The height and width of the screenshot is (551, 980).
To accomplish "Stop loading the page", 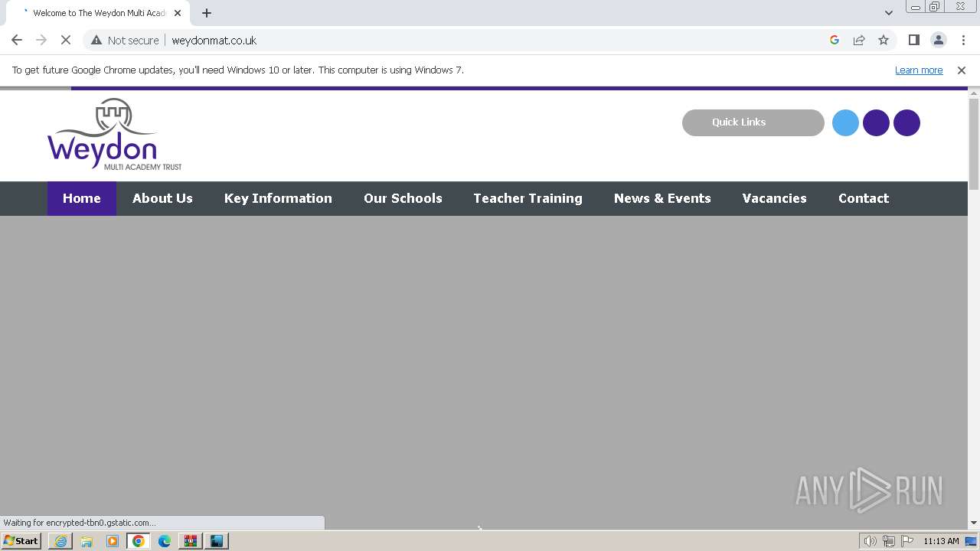I will pyautogui.click(x=66, y=41).
